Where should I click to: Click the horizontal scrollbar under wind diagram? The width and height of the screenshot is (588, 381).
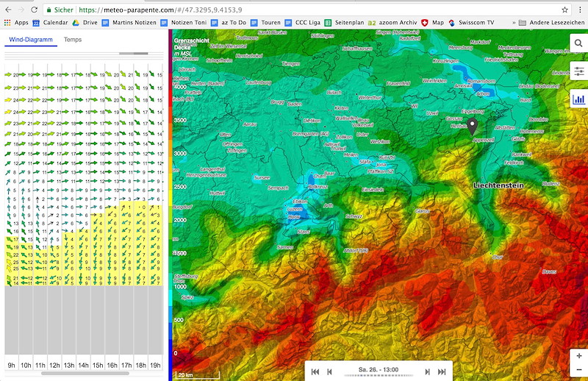pyautogui.click(x=85, y=374)
